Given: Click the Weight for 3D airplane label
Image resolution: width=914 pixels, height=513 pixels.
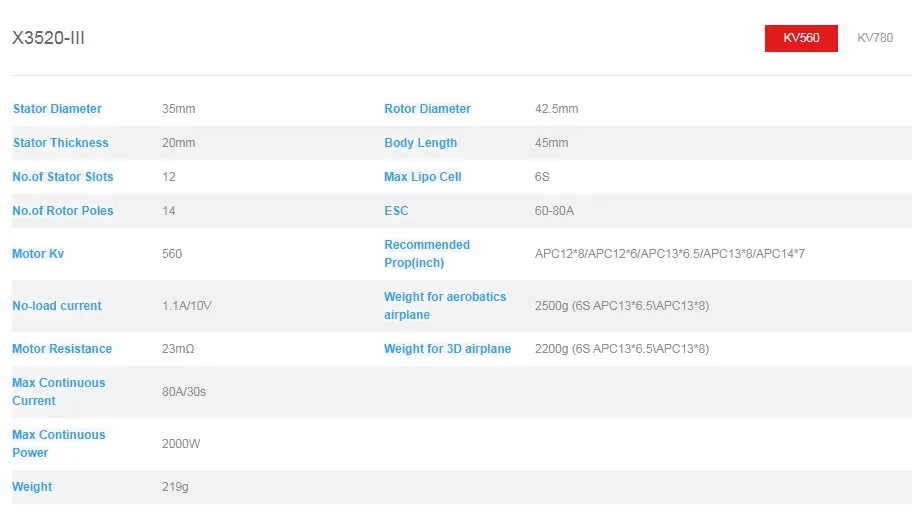Looking at the screenshot, I should (x=447, y=349).
